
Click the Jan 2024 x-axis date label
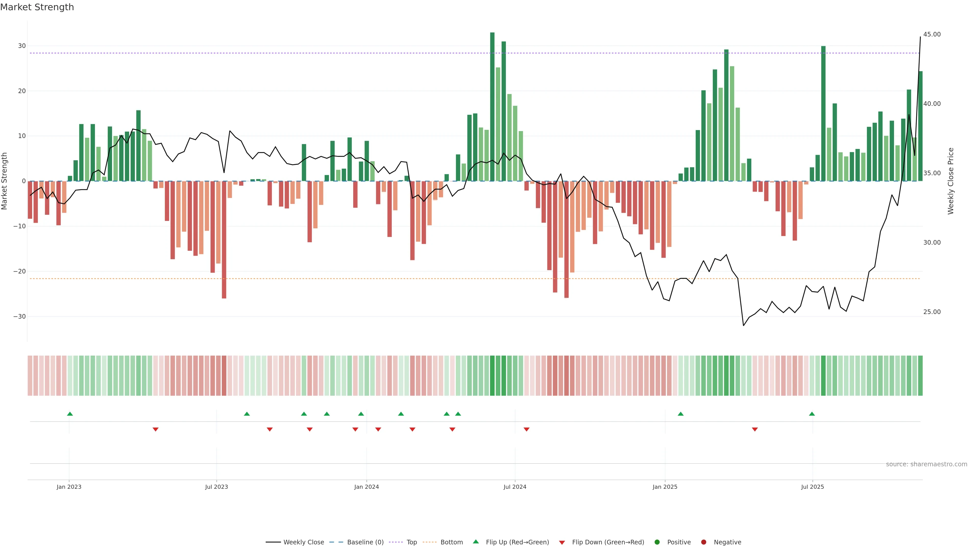click(366, 487)
